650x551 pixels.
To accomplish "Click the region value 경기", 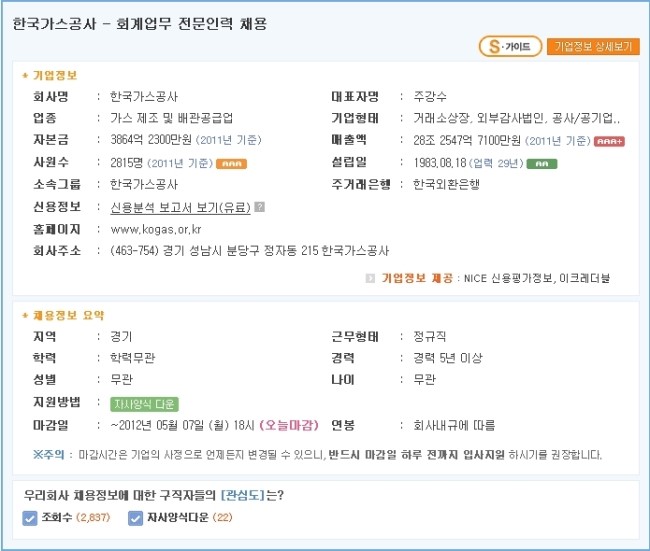I will (x=121, y=337).
